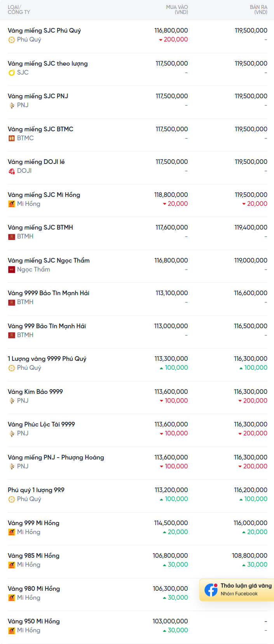Open the Vàng Kim Bảo 9999 row
Viewport: 274px width, 644px height.
[35, 392]
